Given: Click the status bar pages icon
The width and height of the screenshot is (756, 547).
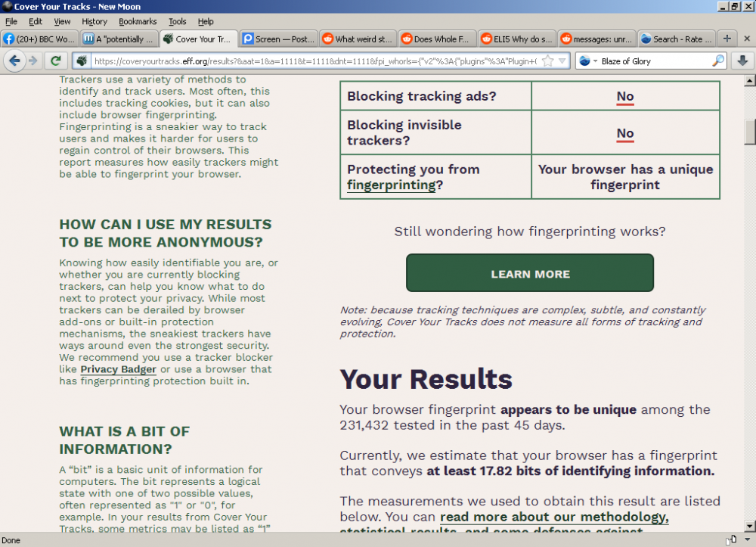Looking at the screenshot, I should (x=730, y=539).
